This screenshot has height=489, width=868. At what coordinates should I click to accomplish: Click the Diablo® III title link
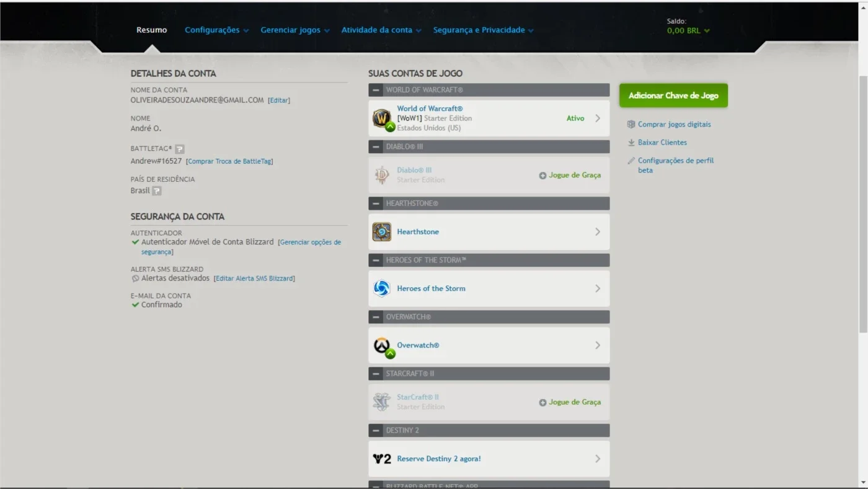414,170
